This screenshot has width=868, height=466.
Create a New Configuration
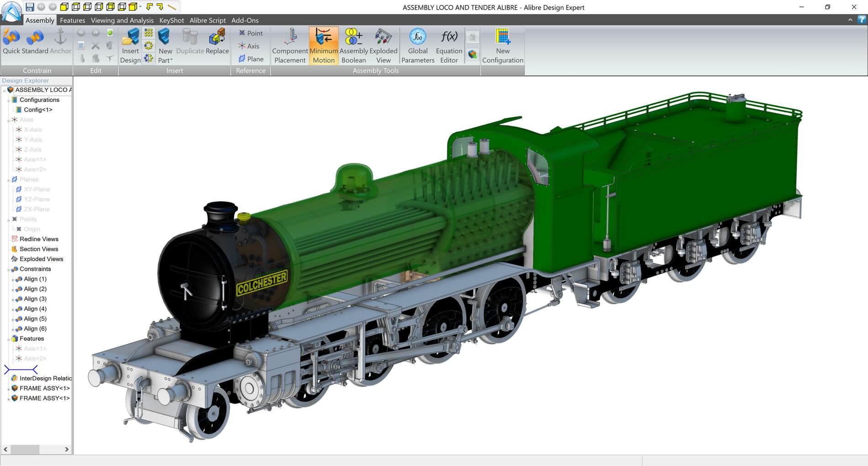tap(503, 46)
